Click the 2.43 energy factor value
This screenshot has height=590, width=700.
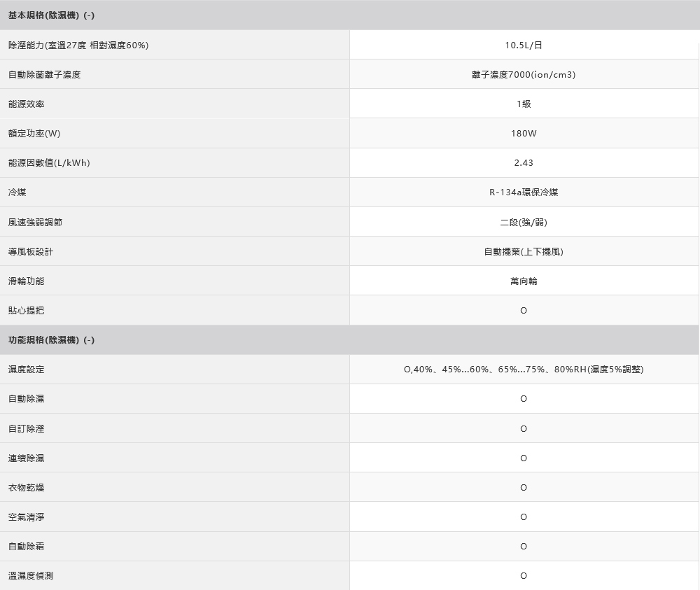[x=524, y=163]
